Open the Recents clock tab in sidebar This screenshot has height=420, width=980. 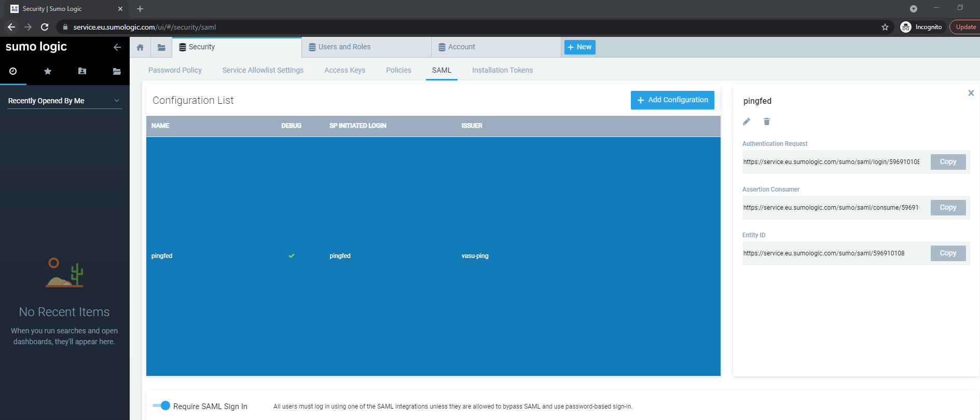click(13, 71)
